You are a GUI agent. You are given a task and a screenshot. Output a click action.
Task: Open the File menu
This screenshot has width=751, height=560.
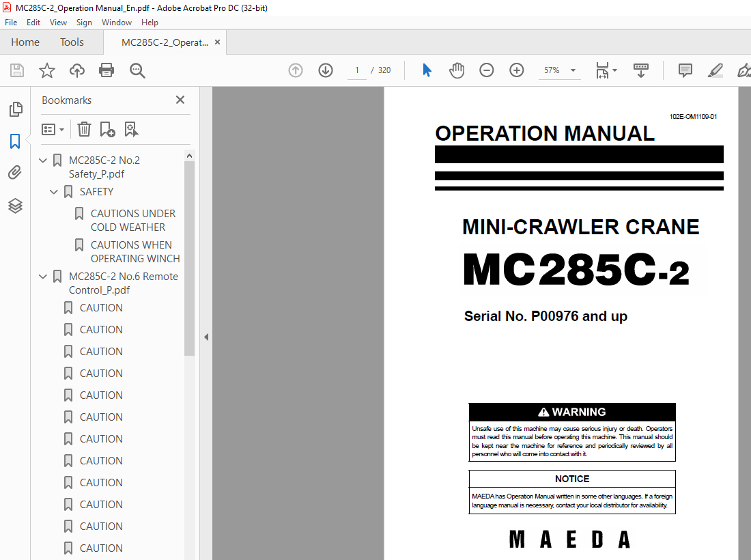pos(11,23)
